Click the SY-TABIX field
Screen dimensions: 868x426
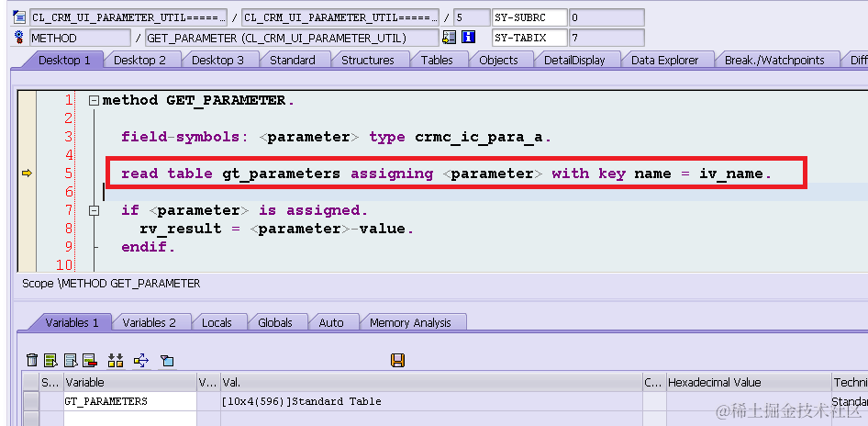529,38
